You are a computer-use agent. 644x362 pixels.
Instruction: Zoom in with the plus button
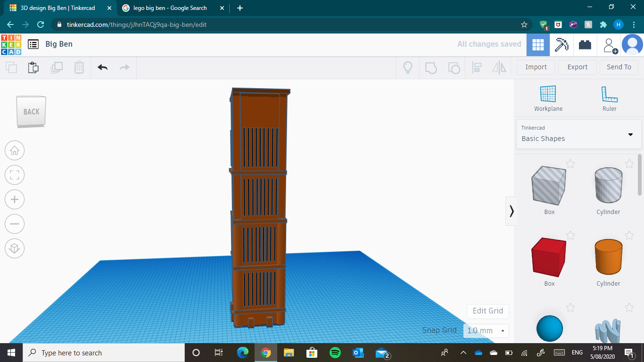coord(15,199)
